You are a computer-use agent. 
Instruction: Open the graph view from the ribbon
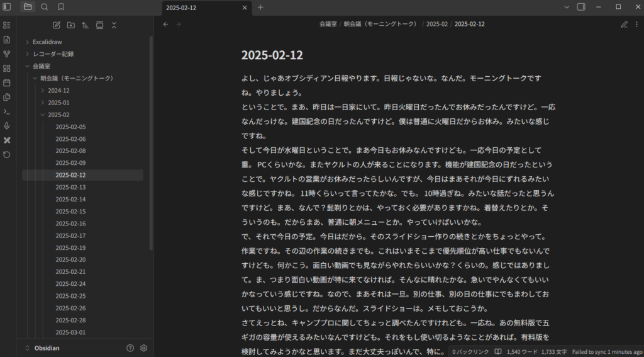[7, 54]
